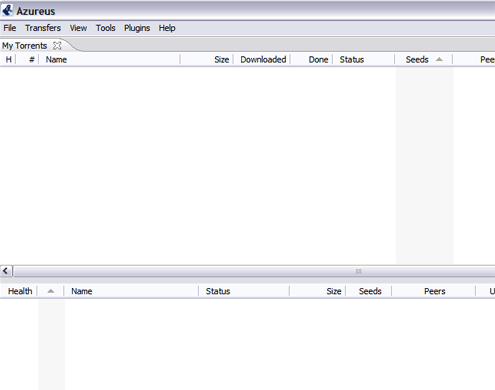
Task: Open the Transfers menu
Action: tap(43, 28)
